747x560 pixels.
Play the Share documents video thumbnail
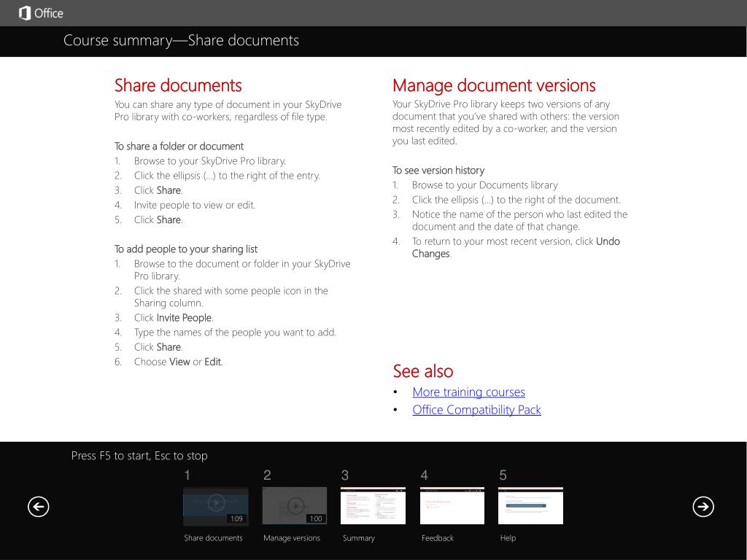[216, 506]
